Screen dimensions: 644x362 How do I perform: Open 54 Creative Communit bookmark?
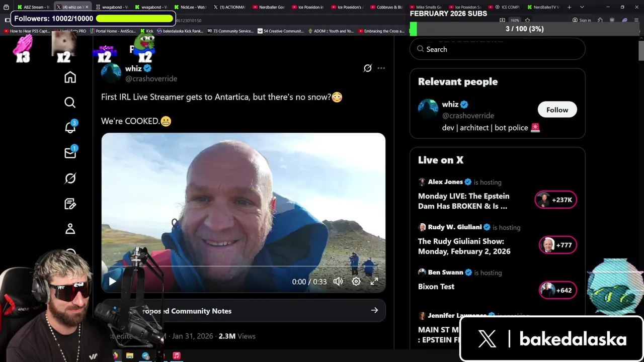[281, 31]
